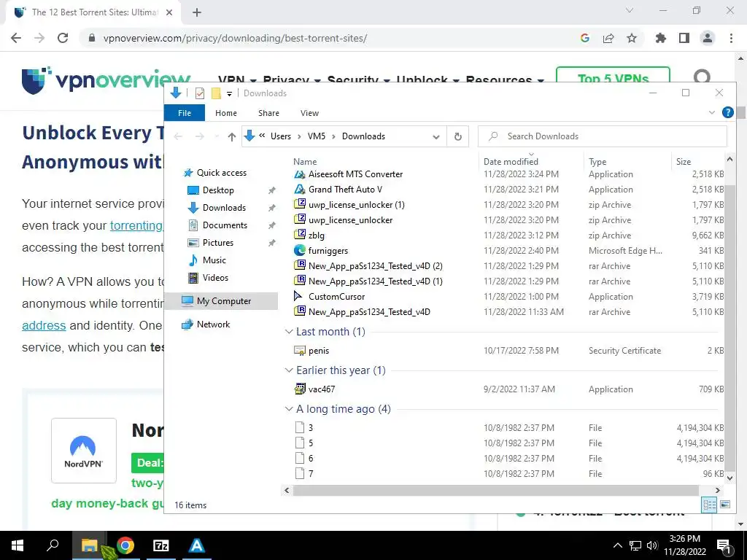This screenshot has width=747, height=560.
Task: Collapse the Last month group
Action: [x=289, y=332]
